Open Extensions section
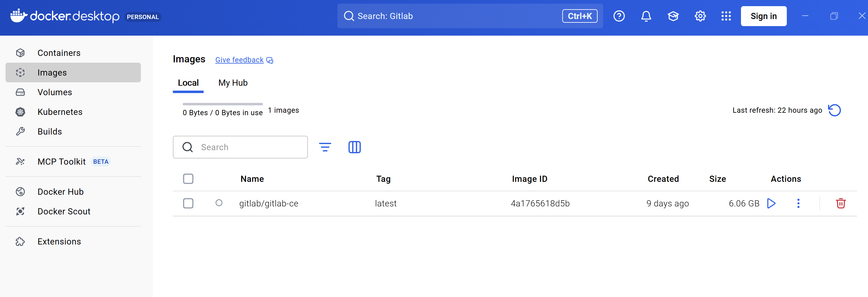This screenshot has width=868, height=297. (x=73, y=241)
